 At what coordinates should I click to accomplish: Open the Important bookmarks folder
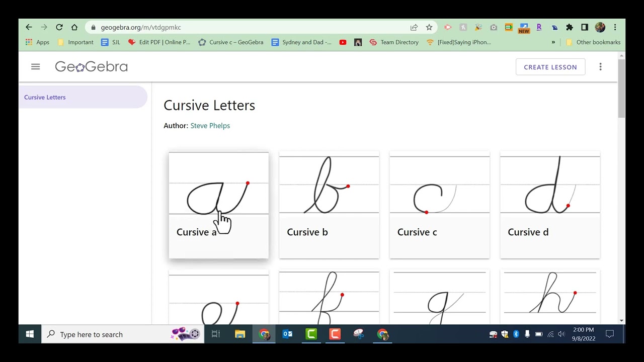(76, 42)
